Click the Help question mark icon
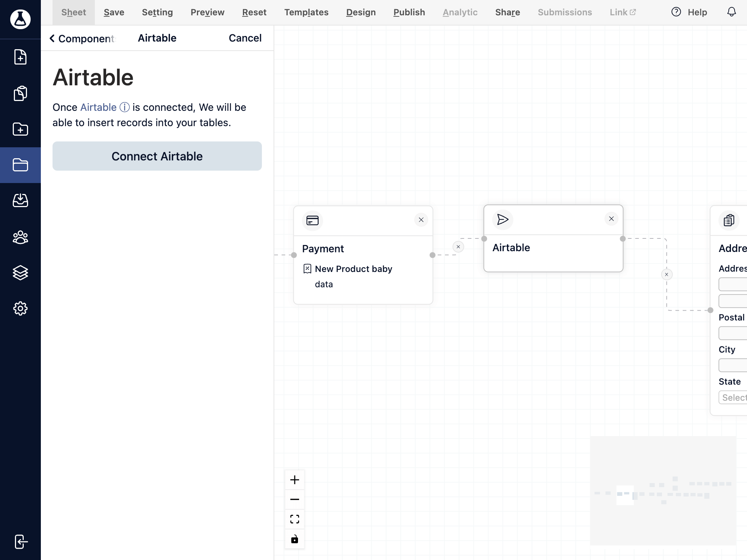Viewport: 747px width, 560px height. pyautogui.click(x=676, y=12)
